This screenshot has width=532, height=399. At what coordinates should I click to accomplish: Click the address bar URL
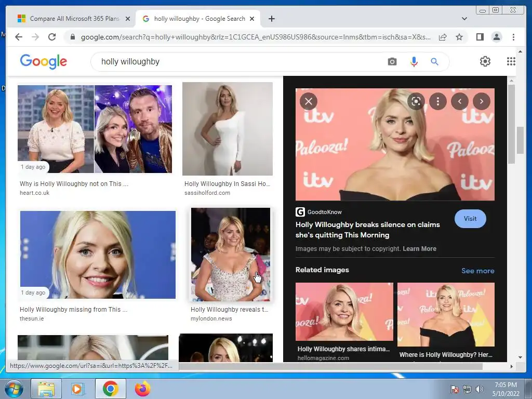point(256,37)
